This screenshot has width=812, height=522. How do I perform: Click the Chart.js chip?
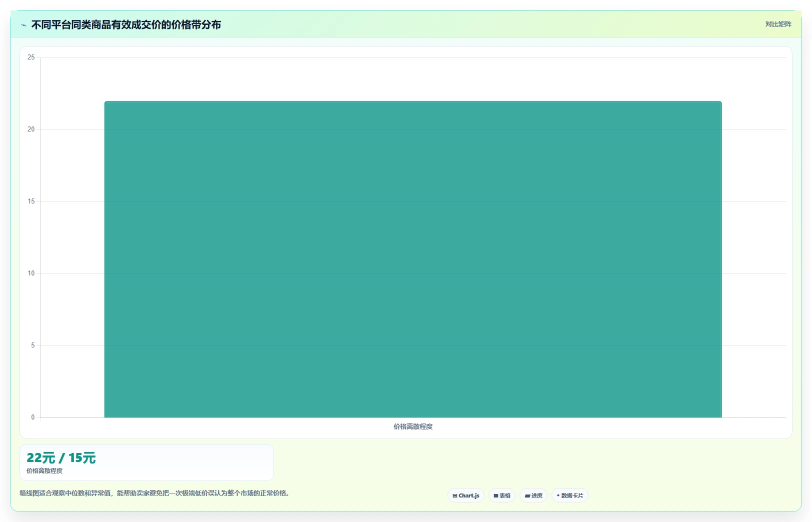[x=465, y=495]
